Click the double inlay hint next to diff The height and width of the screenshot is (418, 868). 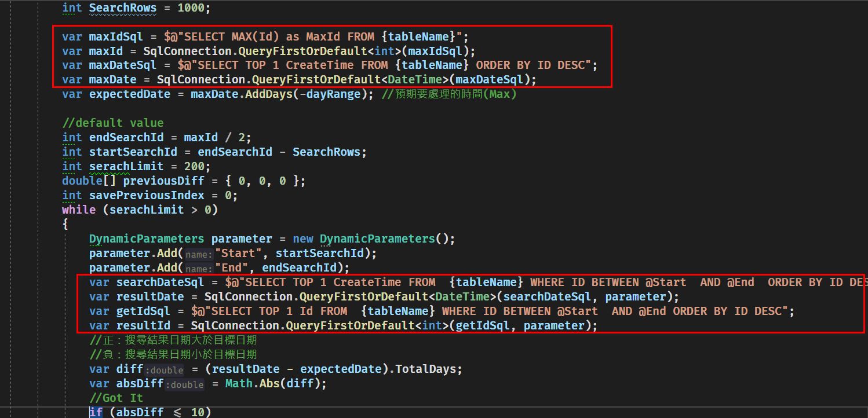[165, 369]
